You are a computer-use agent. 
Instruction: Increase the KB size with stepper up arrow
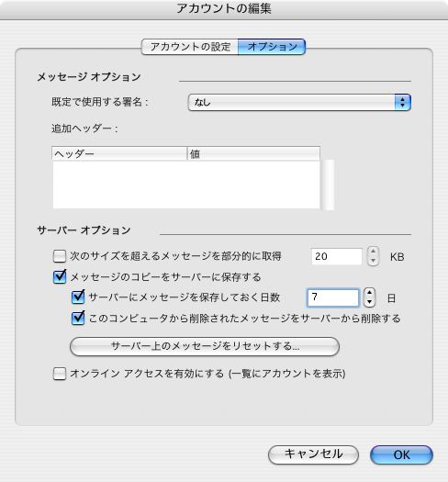[x=373, y=252]
